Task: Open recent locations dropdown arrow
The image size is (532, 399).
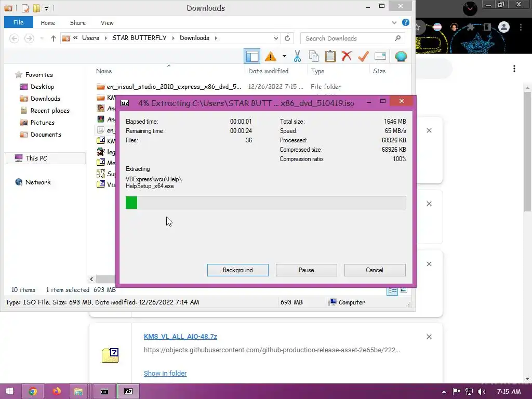Action: point(42,38)
